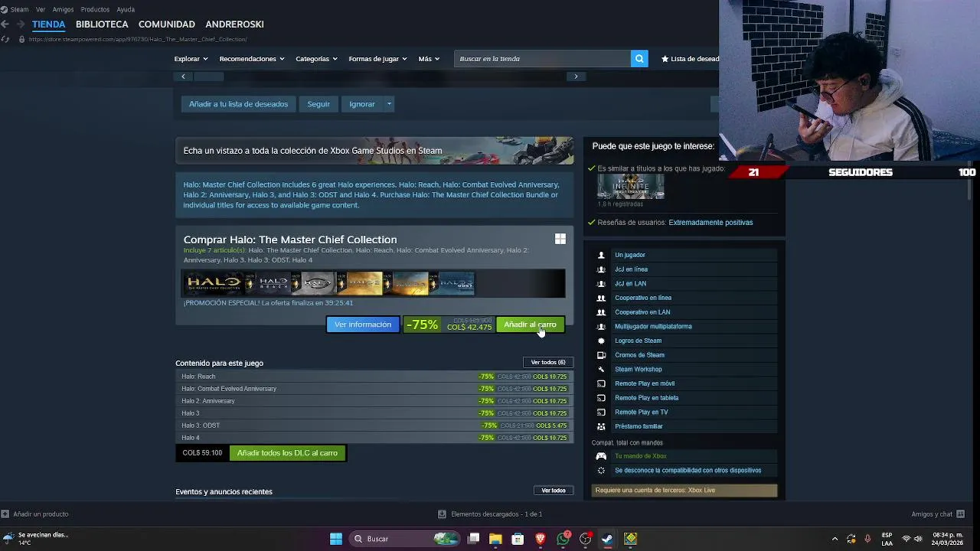Screen dimensions: 980x551
Task: Click the Windows platform icon in the purchase box
Action: coord(560,240)
